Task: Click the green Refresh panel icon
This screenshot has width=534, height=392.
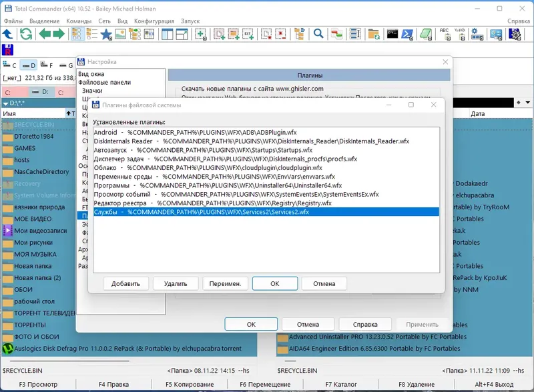Action: 26,34
